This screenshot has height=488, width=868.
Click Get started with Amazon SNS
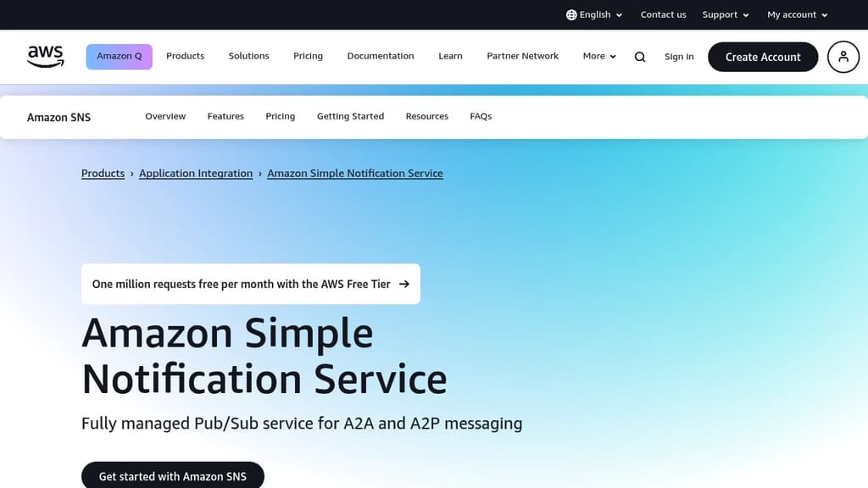[173, 476]
